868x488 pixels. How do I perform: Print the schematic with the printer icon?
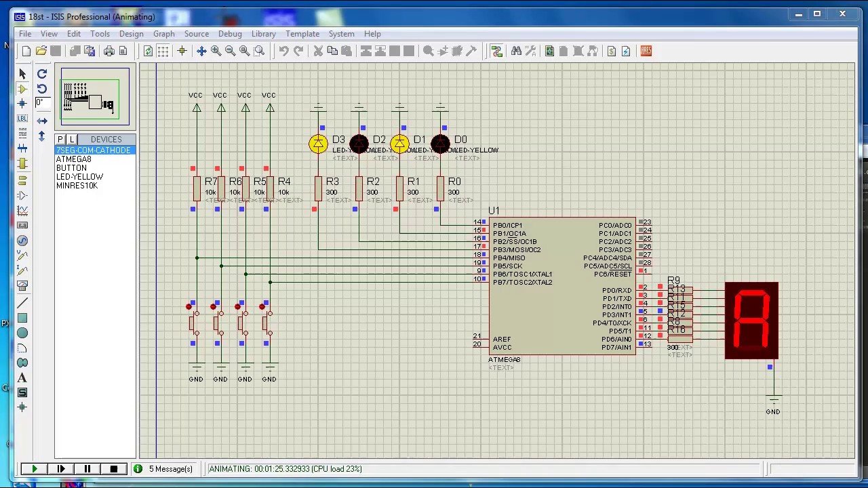click(108, 51)
